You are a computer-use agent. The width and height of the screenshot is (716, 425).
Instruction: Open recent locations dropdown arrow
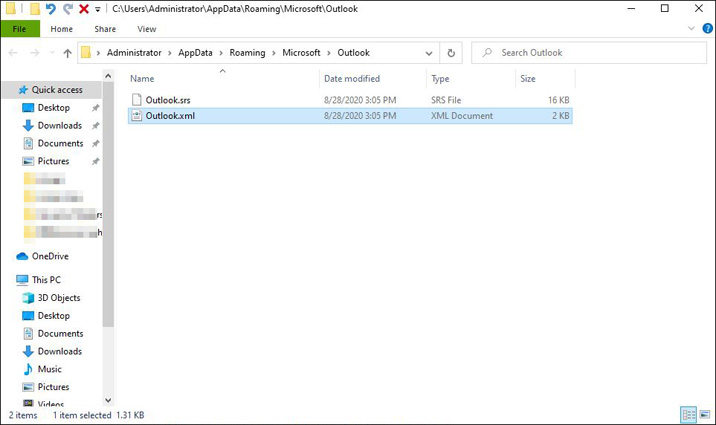click(52, 53)
